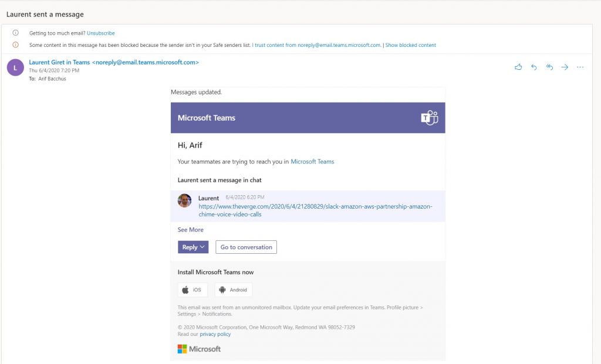Click the iOS install button
This screenshot has width=601, height=364.
(193, 290)
